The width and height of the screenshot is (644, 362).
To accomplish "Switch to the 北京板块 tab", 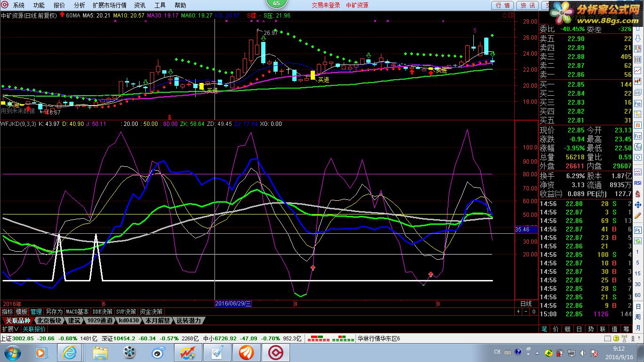I will [49, 321].
